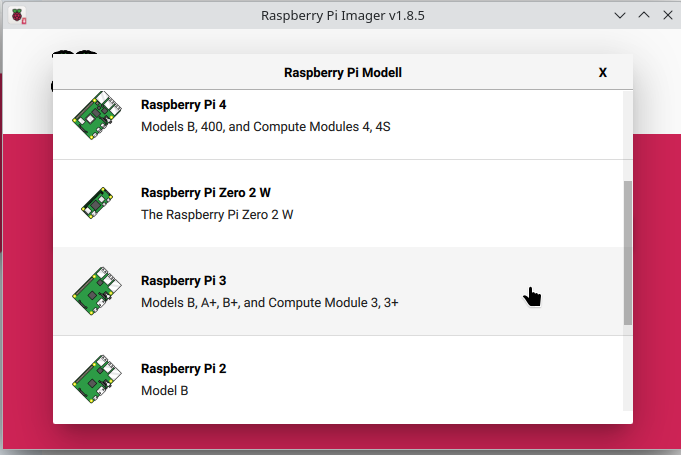Click the Raspberry Pi 4 board icon
681x455 pixels.
pyautogui.click(x=96, y=115)
